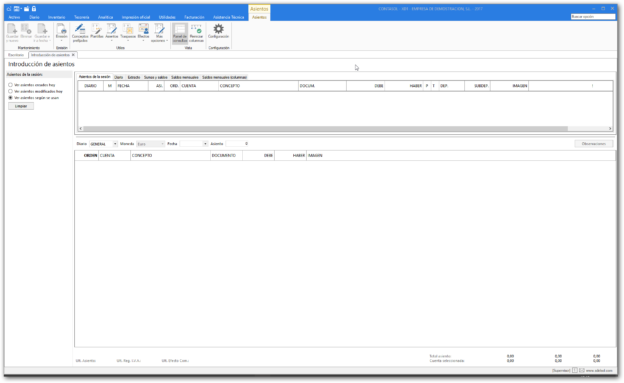Open the Tesorería menu tab

[82, 17]
